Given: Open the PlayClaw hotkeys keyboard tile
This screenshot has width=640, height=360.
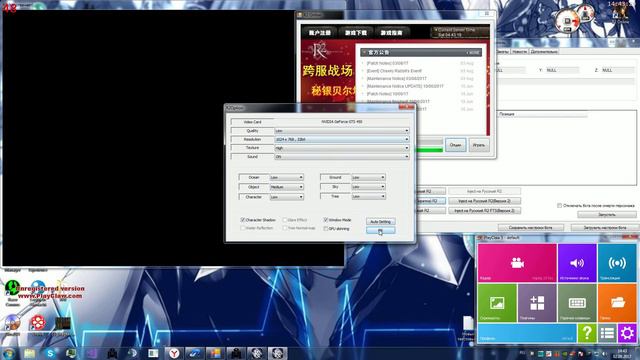Looking at the screenshot, I should coord(577,303).
